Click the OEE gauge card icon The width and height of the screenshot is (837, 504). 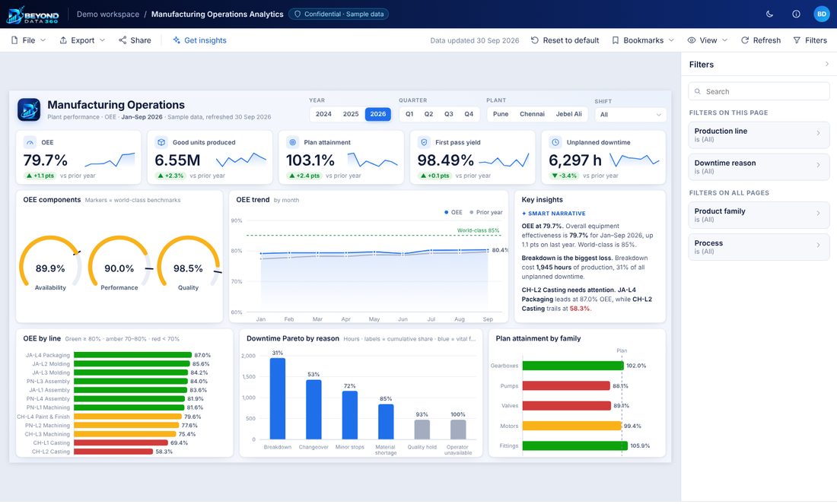(x=30, y=142)
